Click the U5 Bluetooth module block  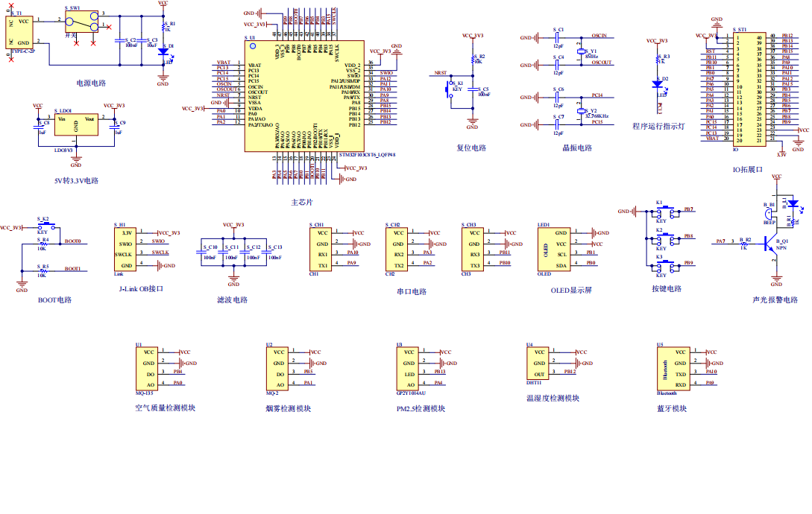pos(673,369)
